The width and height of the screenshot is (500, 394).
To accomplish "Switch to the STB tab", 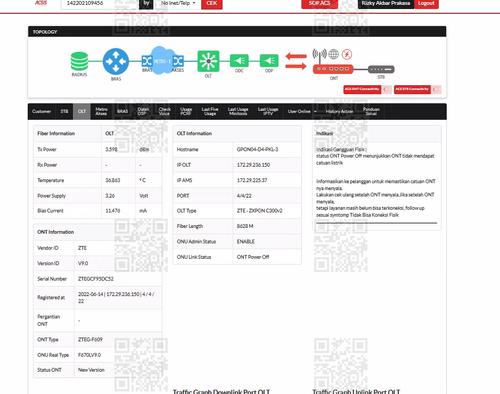I will [x=64, y=111].
